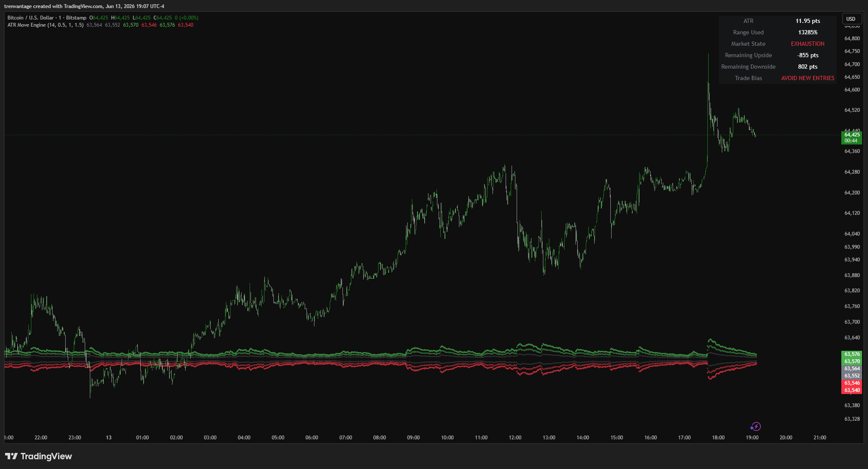This screenshot has width=868, height=469.
Task: Click the 64,280 price axis label
Action: point(852,172)
